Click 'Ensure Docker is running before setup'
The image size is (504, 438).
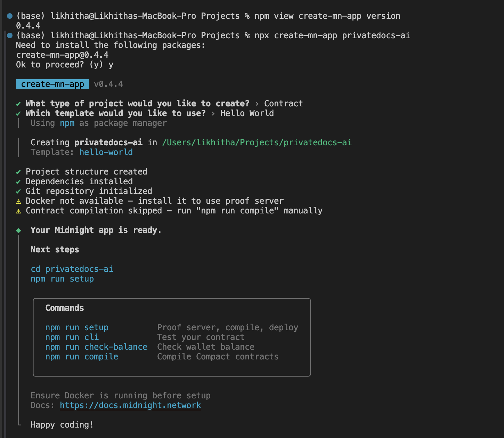click(x=121, y=396)
